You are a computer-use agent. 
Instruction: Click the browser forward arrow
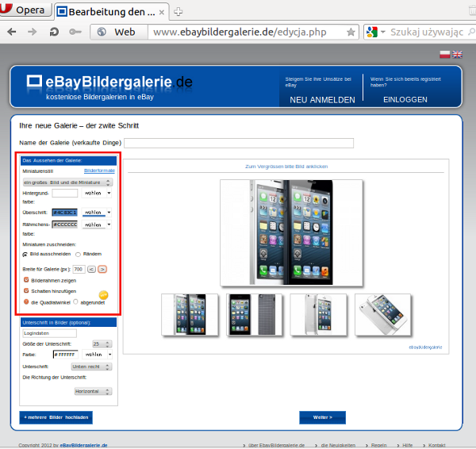(33, 32)
